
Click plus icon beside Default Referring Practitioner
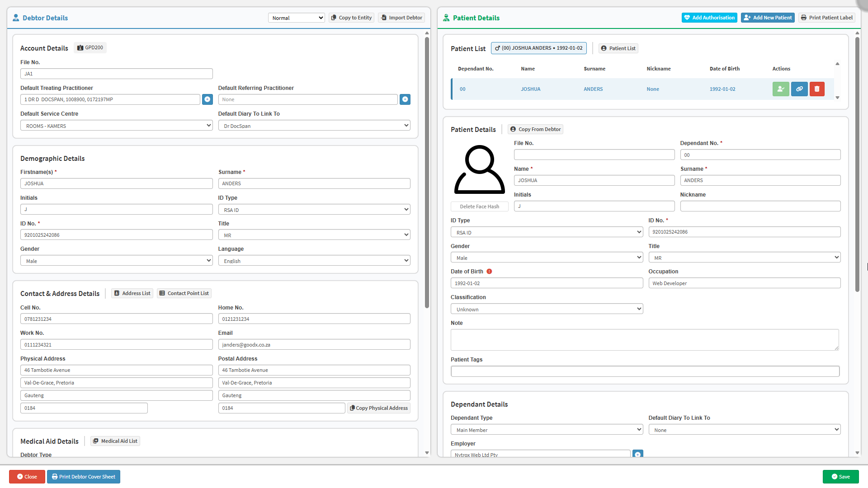click(405, 99)
